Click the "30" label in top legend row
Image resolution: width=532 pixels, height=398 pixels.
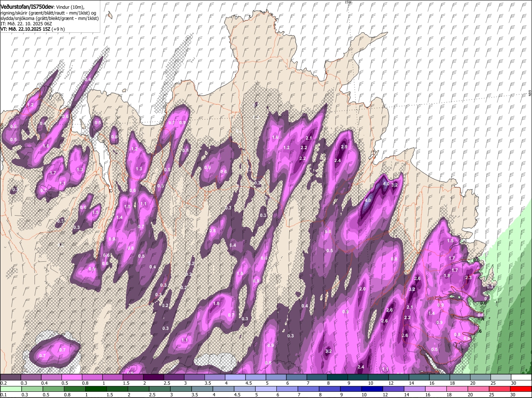coord(514,383)
